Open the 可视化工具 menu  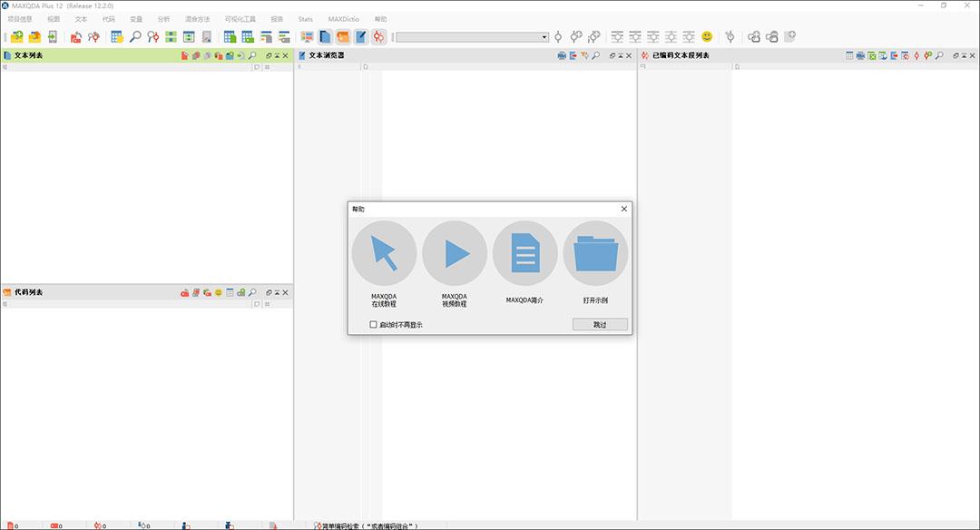(240, 19)
